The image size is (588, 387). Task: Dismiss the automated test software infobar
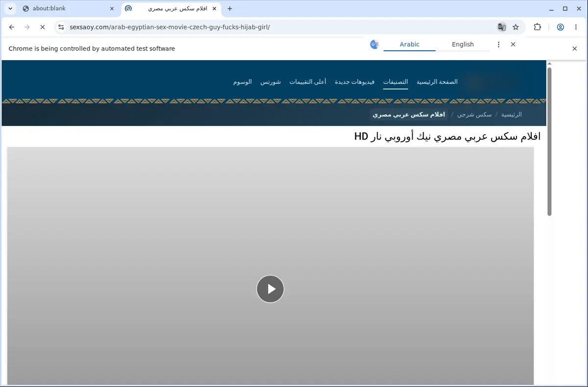[x=575, y=48]
